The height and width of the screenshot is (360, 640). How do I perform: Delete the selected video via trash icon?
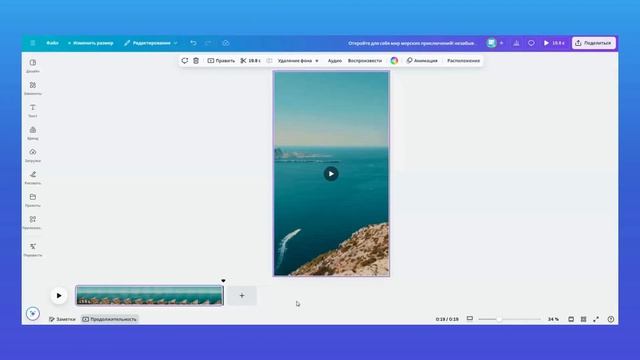196,60
